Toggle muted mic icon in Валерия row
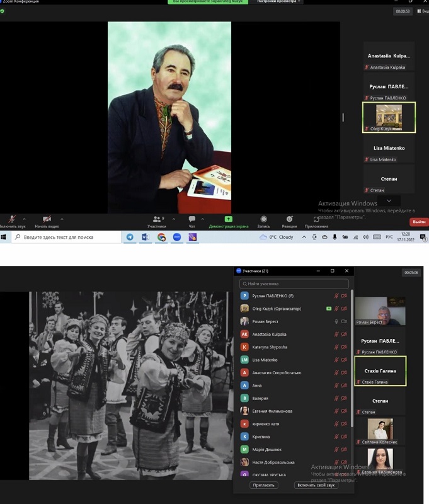This screenshot has width=429, height=504. (x=336, y=398)
